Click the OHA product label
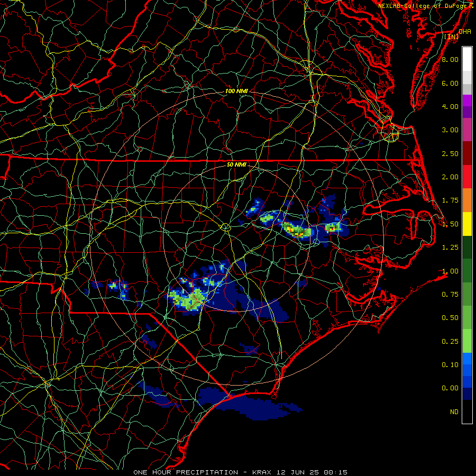Viewport: 476px width, 476px height. point(465,31)
